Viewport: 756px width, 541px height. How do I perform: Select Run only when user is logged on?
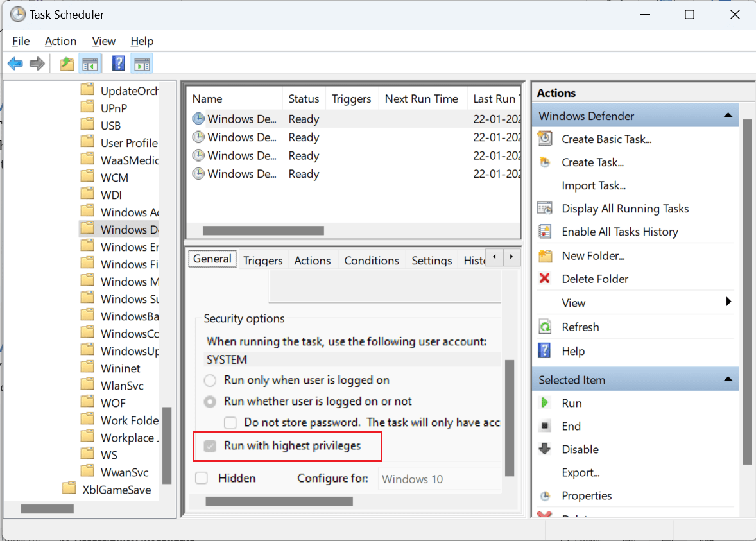(x=210, y=380)
